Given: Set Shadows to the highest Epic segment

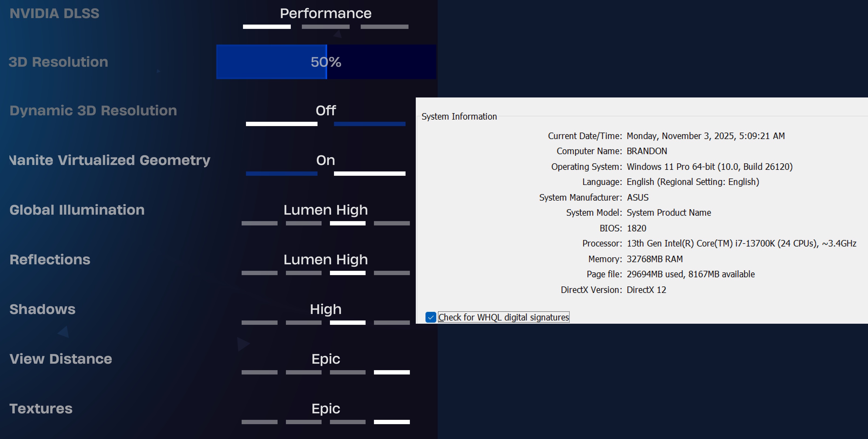Looking at the screenshot, I should point(391,322).
